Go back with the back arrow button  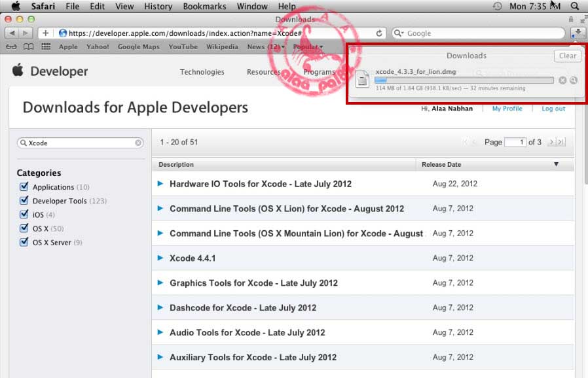point(12,33)
